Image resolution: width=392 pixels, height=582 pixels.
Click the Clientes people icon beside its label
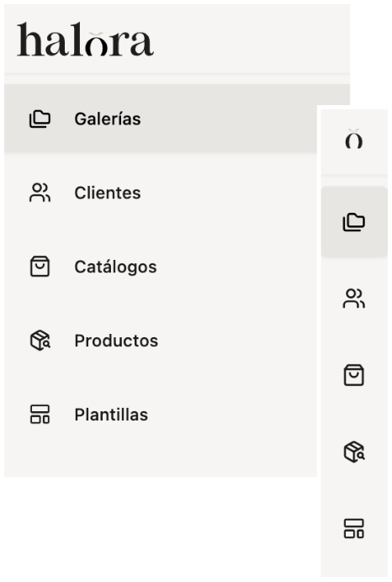40,193
